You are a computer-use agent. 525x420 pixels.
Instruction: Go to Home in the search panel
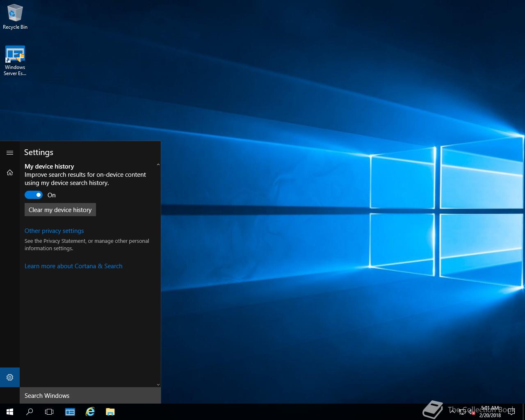tap(10, 172)
